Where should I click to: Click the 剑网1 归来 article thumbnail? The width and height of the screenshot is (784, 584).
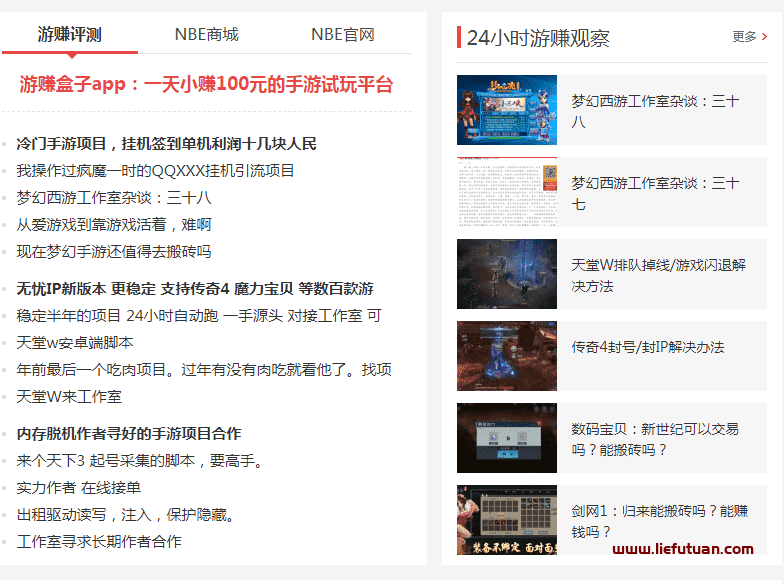[x=506, y=519]
